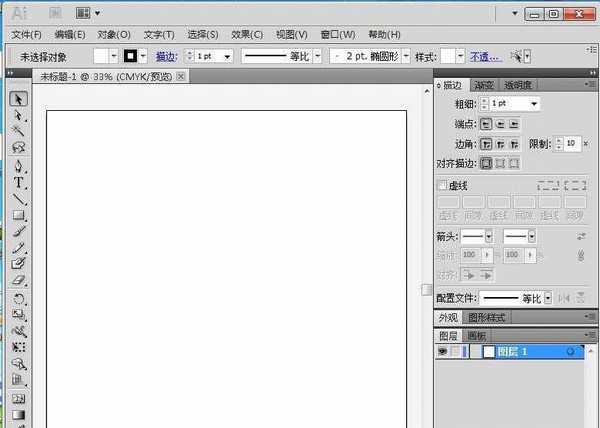
Task: Select the Selection (black arrow) tool
Action: point(18,99)
